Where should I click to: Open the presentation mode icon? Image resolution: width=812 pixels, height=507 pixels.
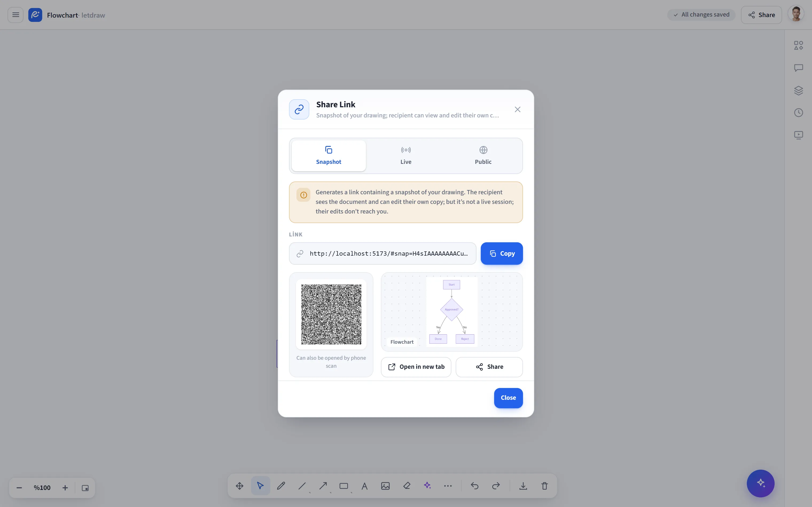799,135
